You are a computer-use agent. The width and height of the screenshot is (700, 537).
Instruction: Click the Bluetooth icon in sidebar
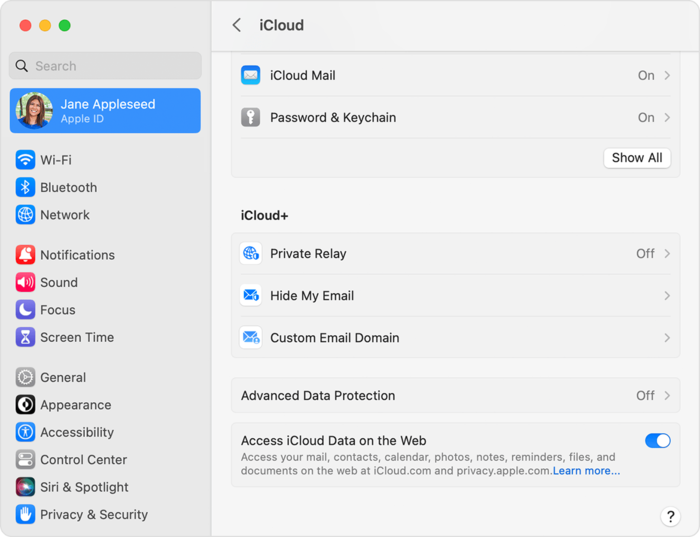[x=25, y=187]
